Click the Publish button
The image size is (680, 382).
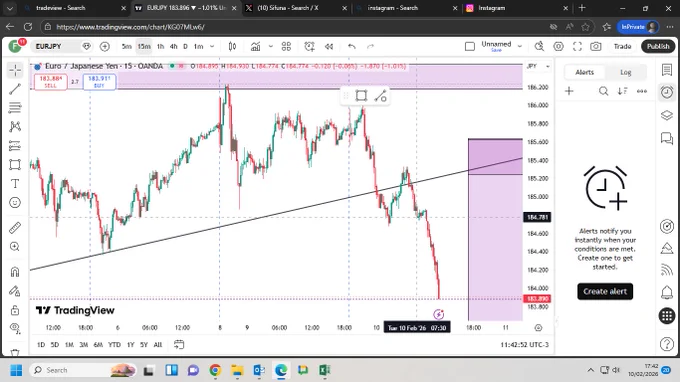658,46
